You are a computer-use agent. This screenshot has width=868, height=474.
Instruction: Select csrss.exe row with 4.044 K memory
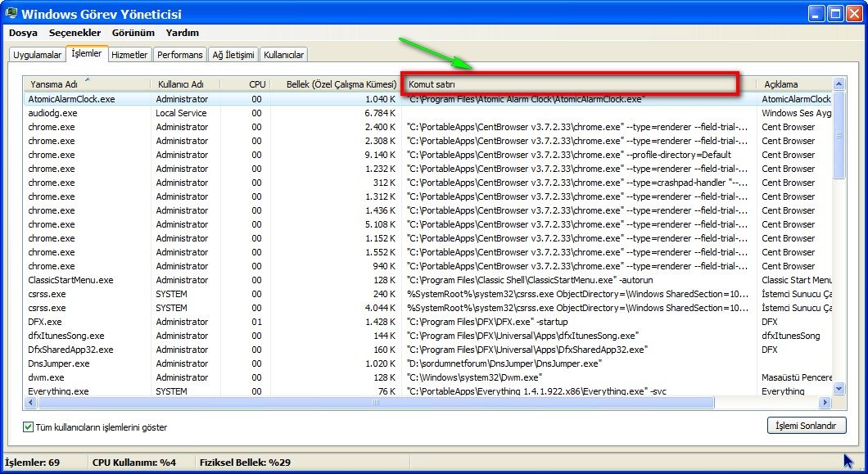point(428,308)
